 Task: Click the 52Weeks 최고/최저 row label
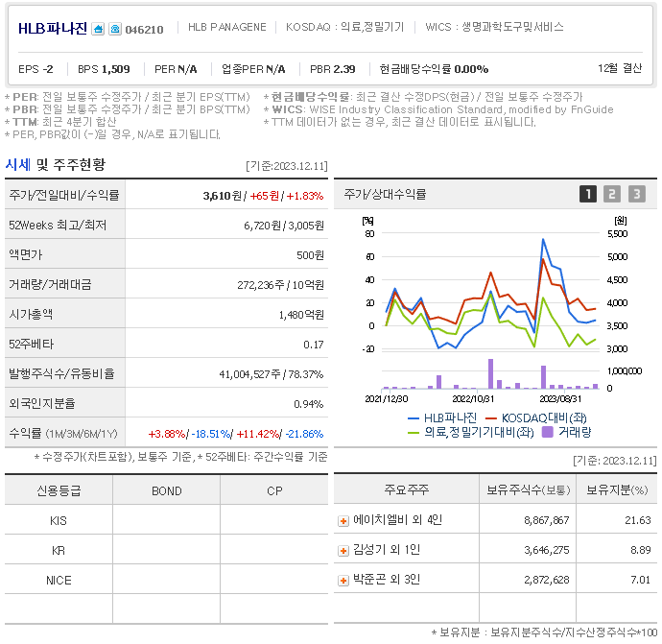coord(58,226)
